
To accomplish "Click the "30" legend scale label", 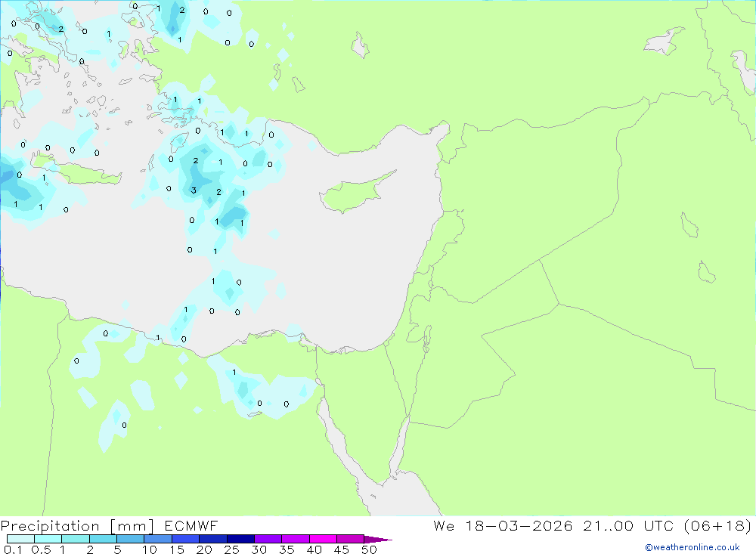I will click(259, 549).
